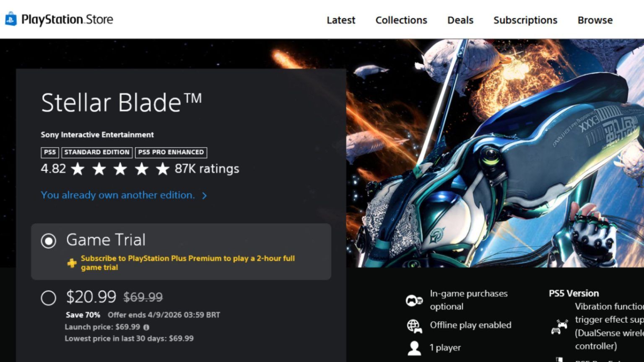Viewport: 644px width, 362px height.
Task: Click the fifth rating star
Action: (x=162, y=169)
